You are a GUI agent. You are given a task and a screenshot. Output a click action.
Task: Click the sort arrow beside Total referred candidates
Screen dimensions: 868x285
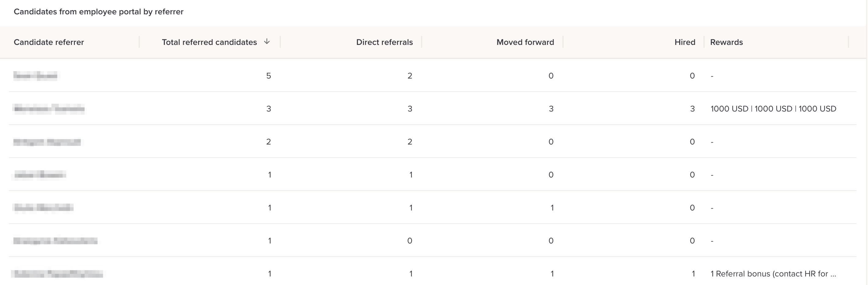pos(267,42)
